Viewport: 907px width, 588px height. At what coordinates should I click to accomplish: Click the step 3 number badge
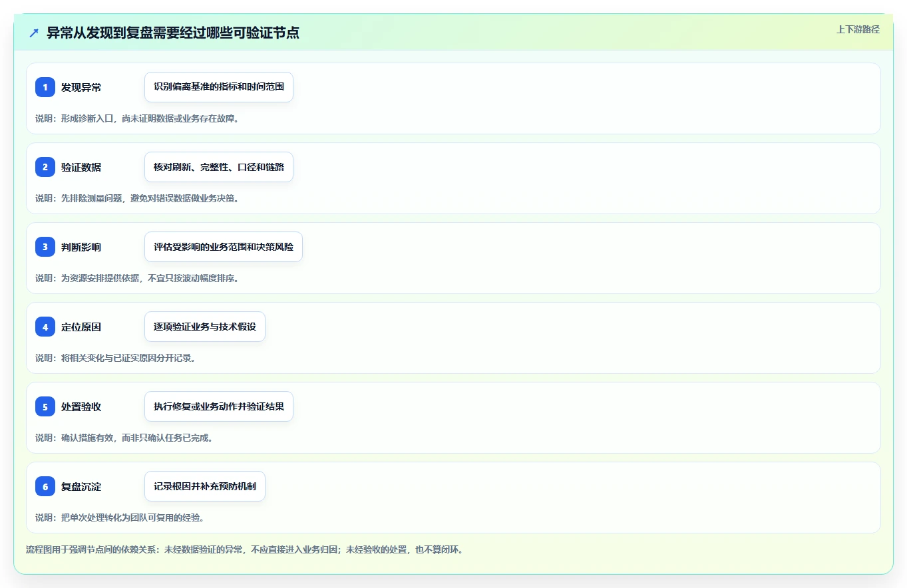point(45,247)
